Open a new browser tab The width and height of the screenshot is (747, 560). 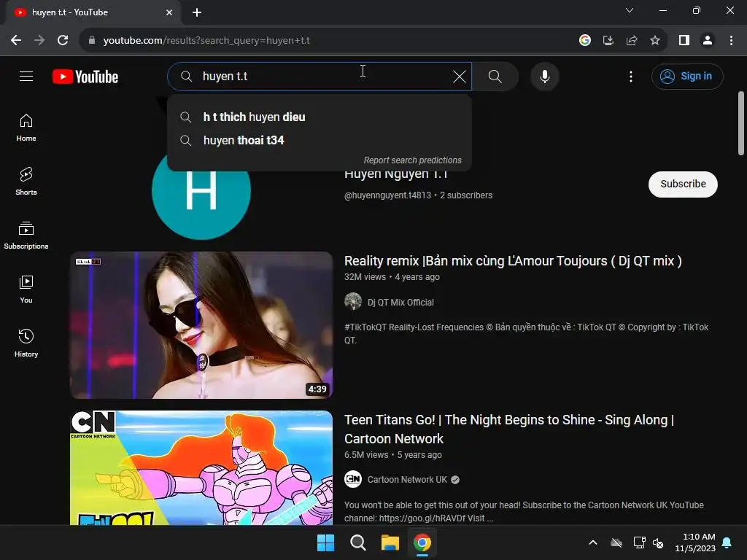point(197,12)
